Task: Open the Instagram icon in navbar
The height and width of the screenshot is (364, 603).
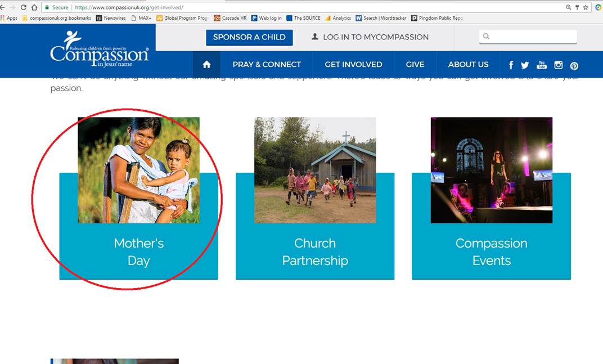Action: pos(558,65)
